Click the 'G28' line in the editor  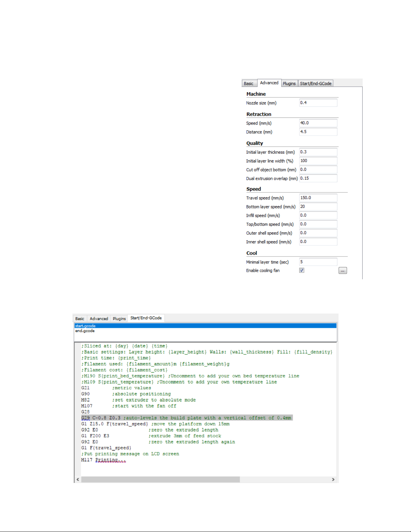point(85,412)
